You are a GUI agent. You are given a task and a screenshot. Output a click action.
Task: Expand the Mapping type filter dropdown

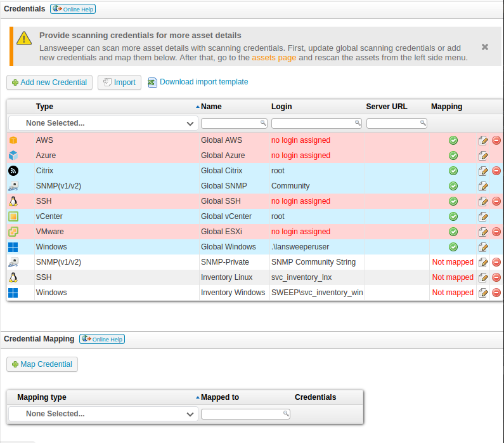point(103,414)
